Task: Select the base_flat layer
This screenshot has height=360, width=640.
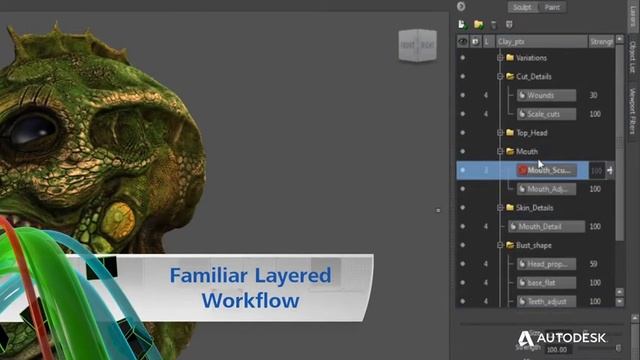Action: tap(546, 283)
